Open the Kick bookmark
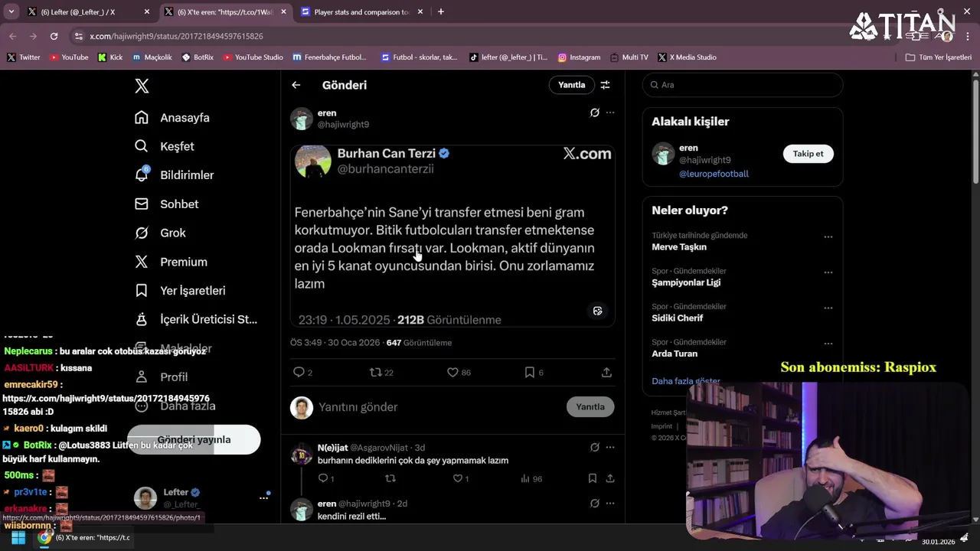 coord(110,57)
